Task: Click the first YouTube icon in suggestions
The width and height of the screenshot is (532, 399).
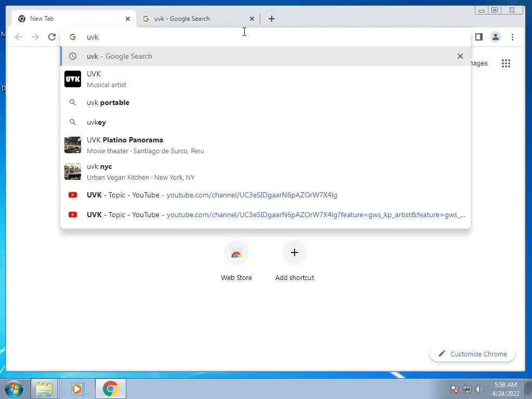Action: point(73,195)
